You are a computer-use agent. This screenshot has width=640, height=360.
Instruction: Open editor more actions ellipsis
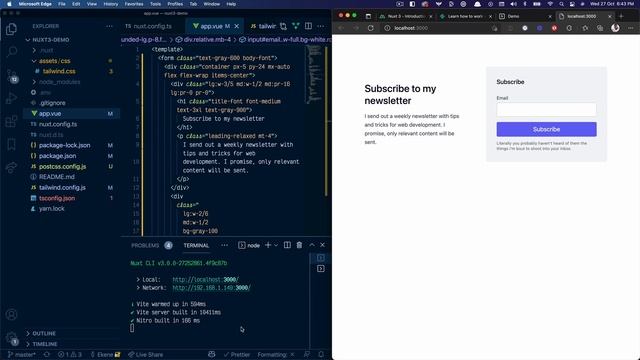pos(321,26)
